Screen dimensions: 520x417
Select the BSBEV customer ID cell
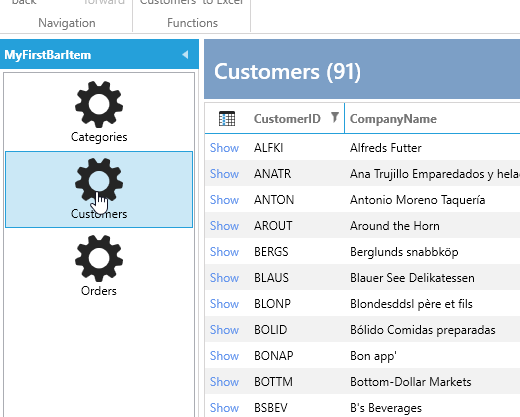point(271,408)
